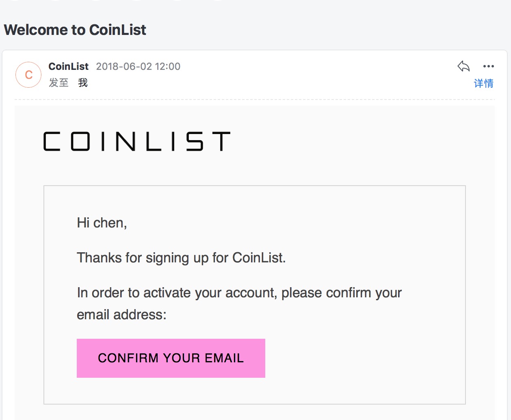This screenshot has height=420, width=511.
Task: Click the recipient 我
Action: (83, 83)
